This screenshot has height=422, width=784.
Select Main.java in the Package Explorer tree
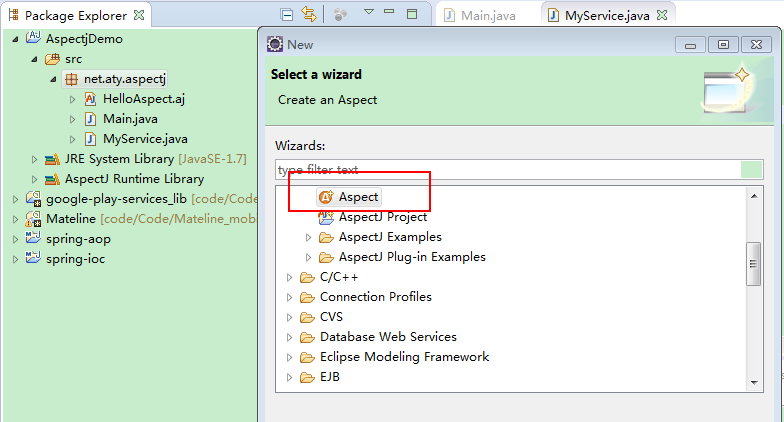pos(130,119)
